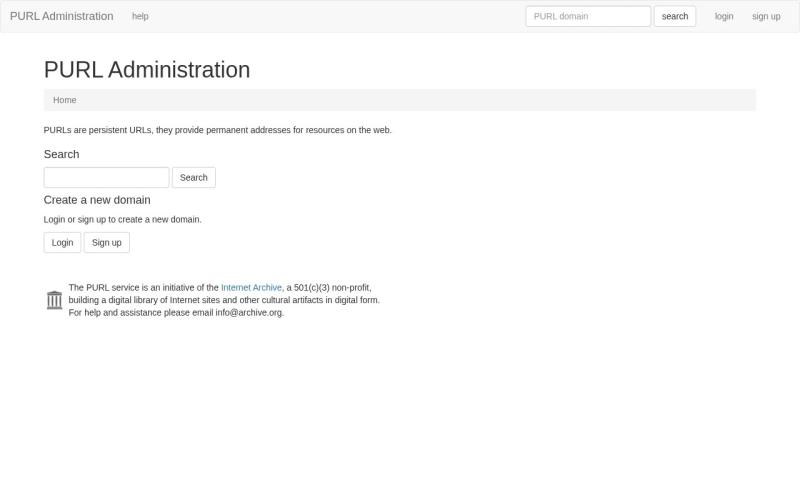
Task: Open the help menu item in navbar
Action: [140, 16]
